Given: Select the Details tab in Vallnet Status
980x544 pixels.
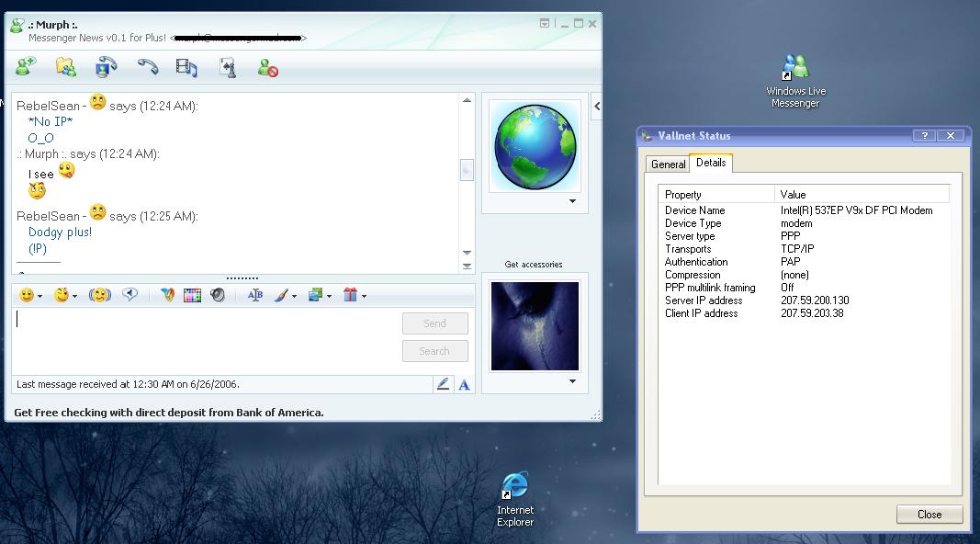Looking at the screenshot, I should (711, 163).
